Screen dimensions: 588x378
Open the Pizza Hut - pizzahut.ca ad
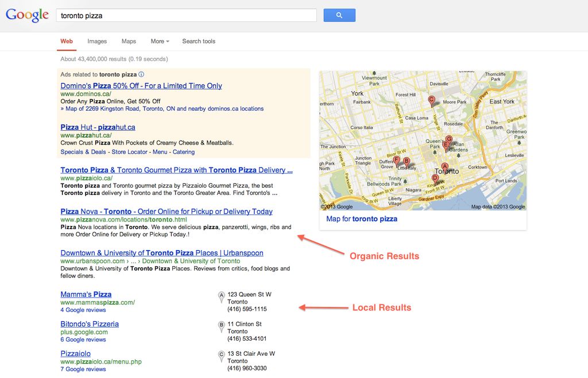click(98, 127)
